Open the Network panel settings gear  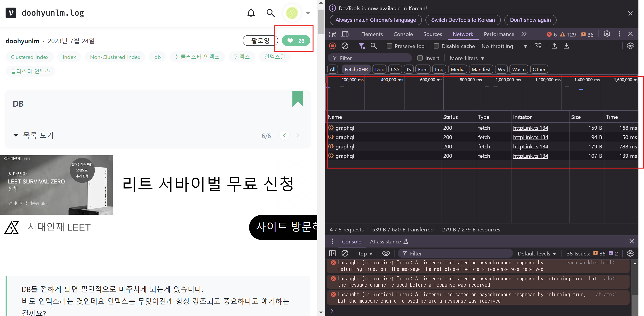[630, 46]
